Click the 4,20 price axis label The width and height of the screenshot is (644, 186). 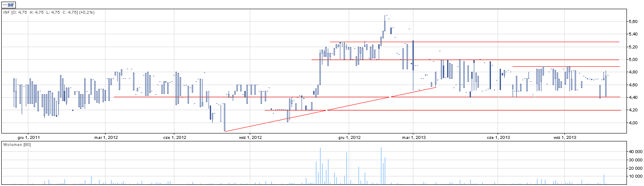633,110
